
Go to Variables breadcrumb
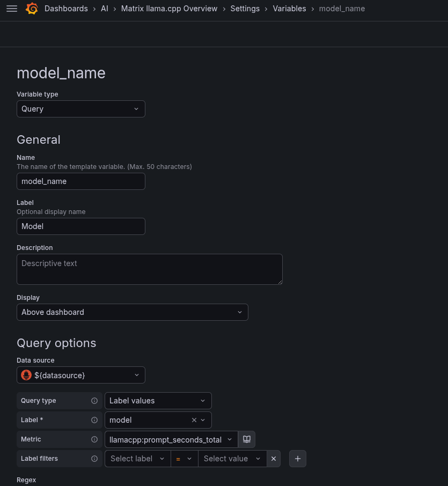coord(289,9)
